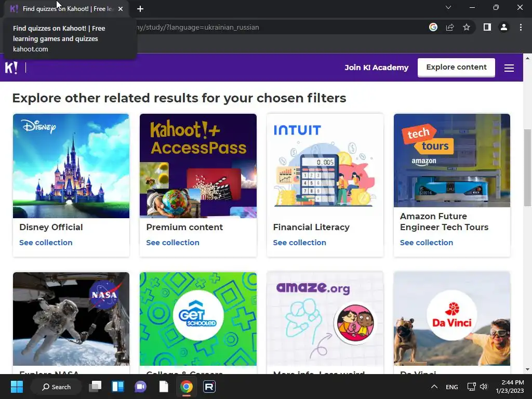
Task: Open the Windows Start menu
Action: [17, 387]
